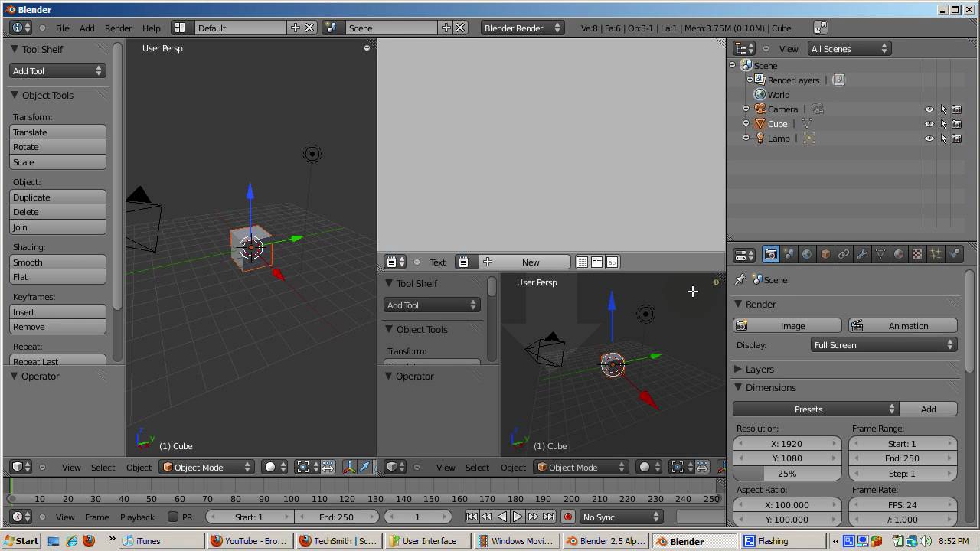The width and height of the screenshot is (980, 551).
Task: Open the Add menu in top header
Action: 87,28
